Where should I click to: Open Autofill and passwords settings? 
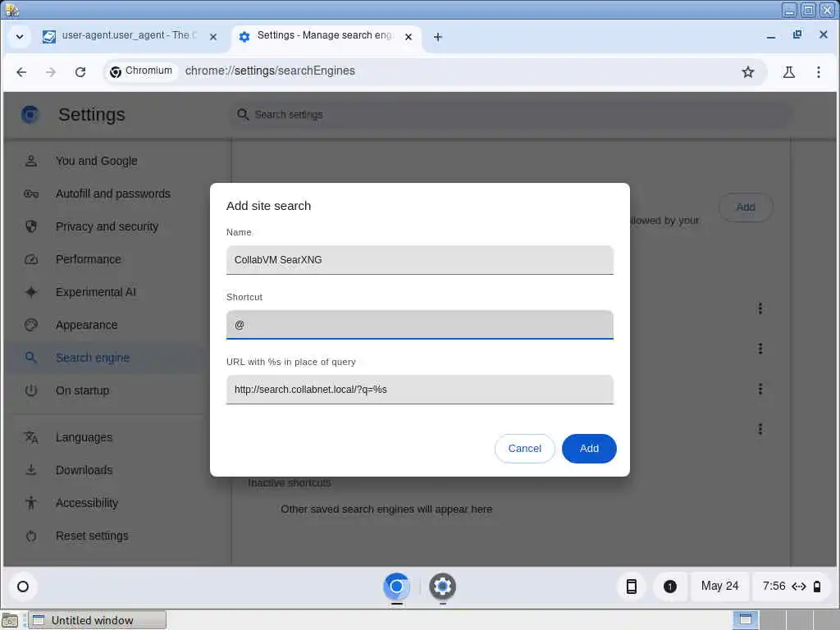[113, 194]
